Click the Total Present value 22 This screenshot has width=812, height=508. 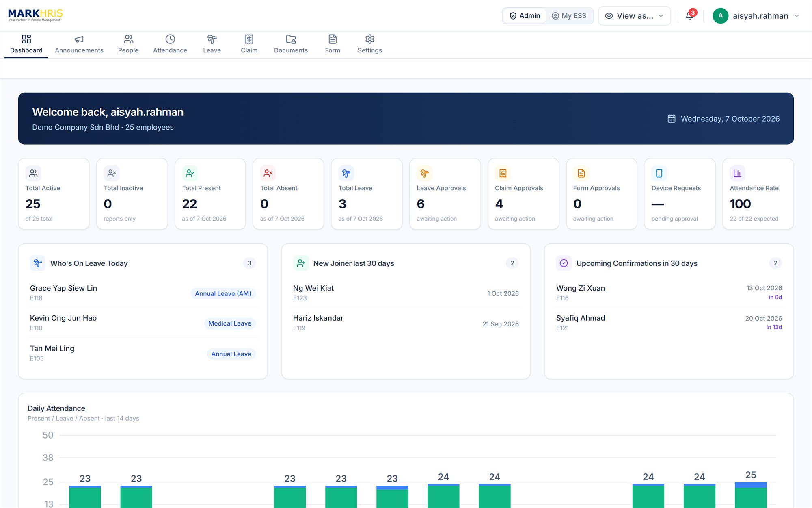189,204
